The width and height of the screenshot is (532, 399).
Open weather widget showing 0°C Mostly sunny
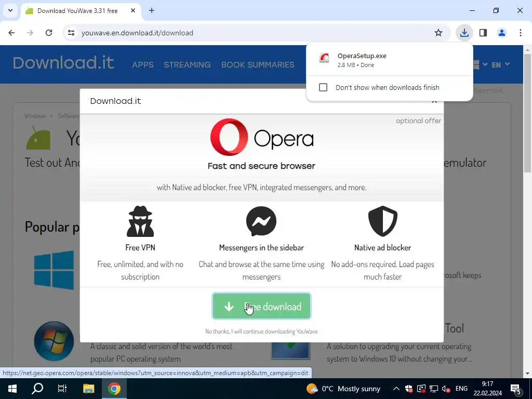343,389
